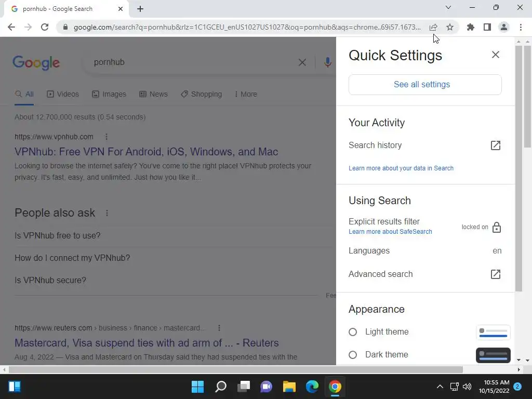The height and width of the screenshot is (399, 532).
Task: Expand question Is VPNhub free to use?
Action: [57, 235]
